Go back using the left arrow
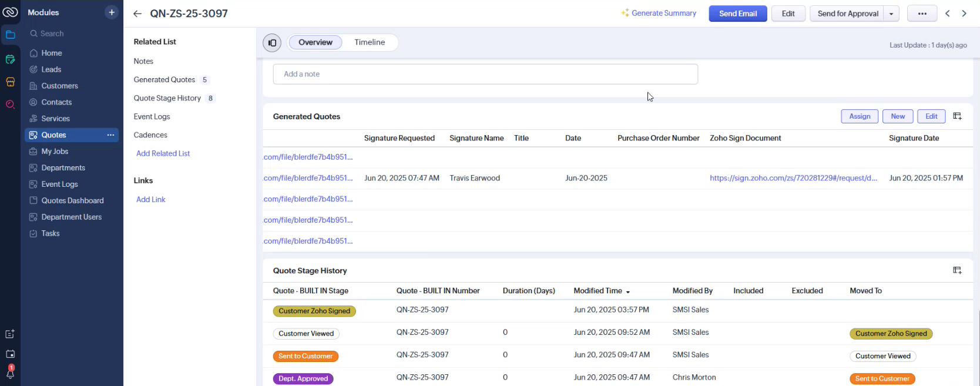980x386 pixels. point(137,14)
